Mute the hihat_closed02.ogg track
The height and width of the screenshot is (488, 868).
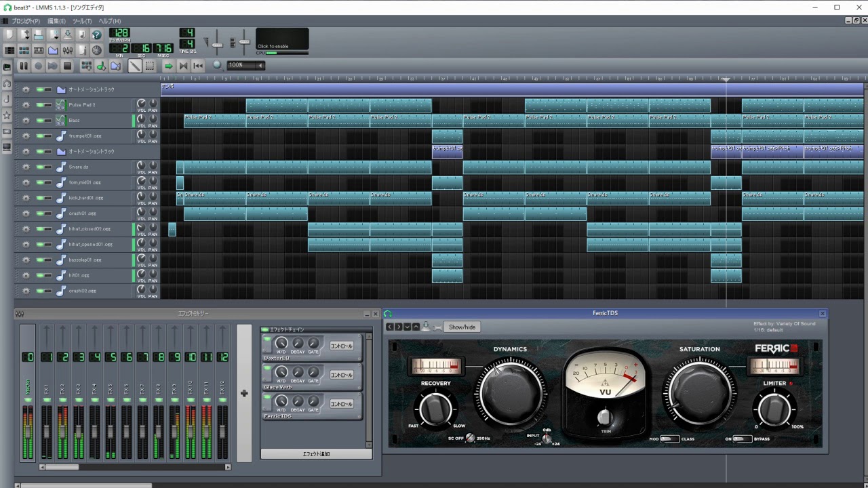(41, 229)
